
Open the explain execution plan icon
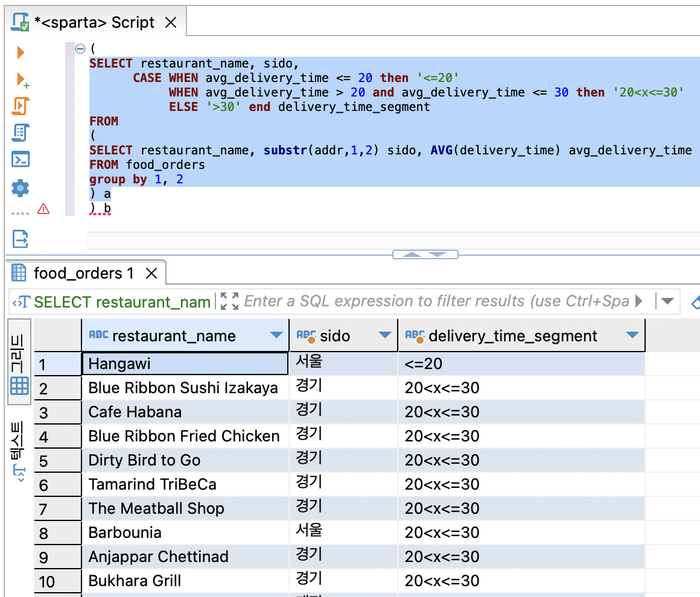pyautogui.click(x=21, y=133)
